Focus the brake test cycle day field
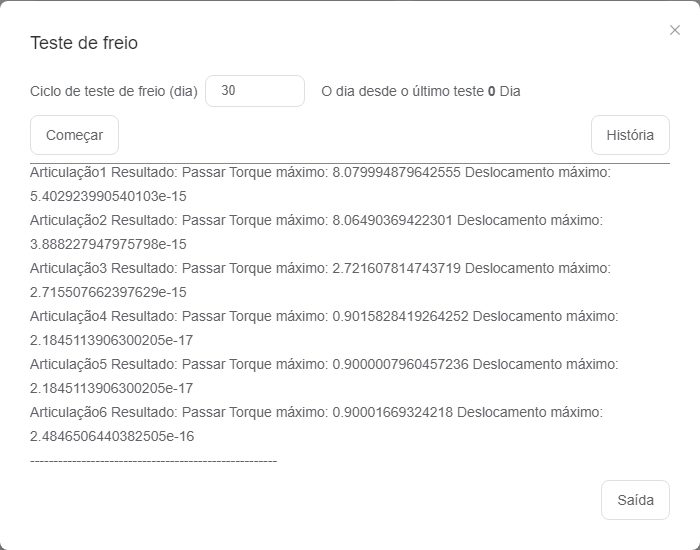The width and height of the screenshot is (700, 550). click(x=255, y=91)
